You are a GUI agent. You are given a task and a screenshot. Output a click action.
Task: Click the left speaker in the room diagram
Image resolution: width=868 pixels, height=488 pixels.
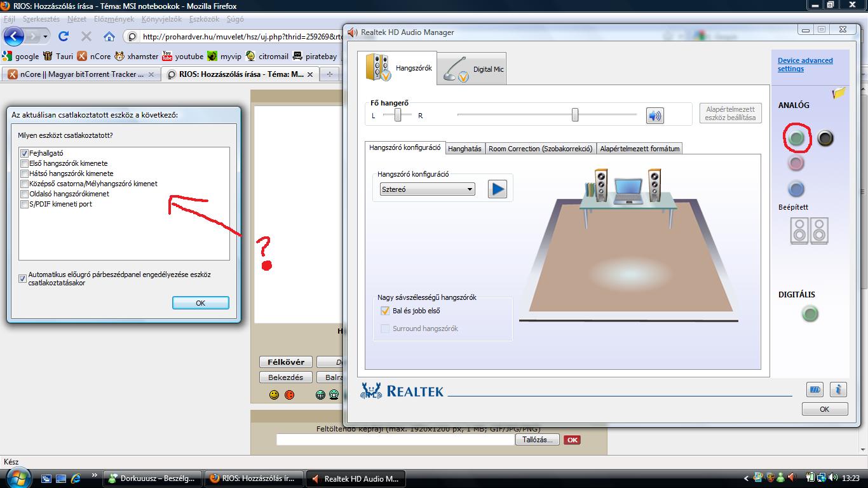(600, 184)
